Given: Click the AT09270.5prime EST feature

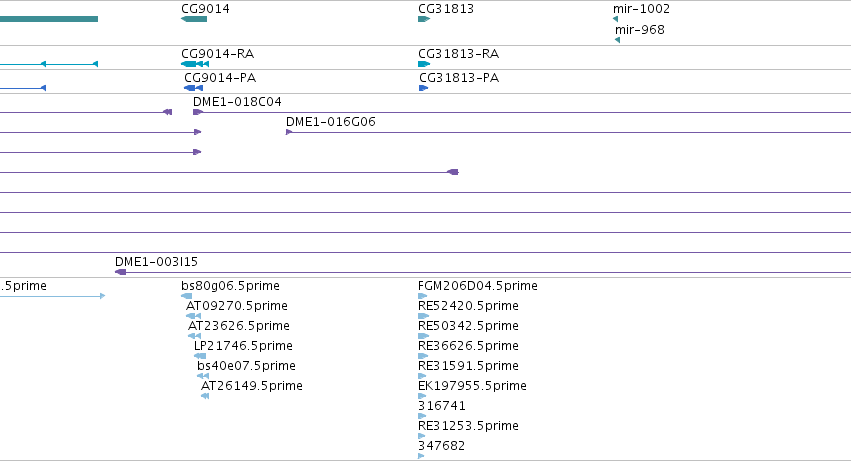Looking at the screenshot, I should tap(193, 316).
